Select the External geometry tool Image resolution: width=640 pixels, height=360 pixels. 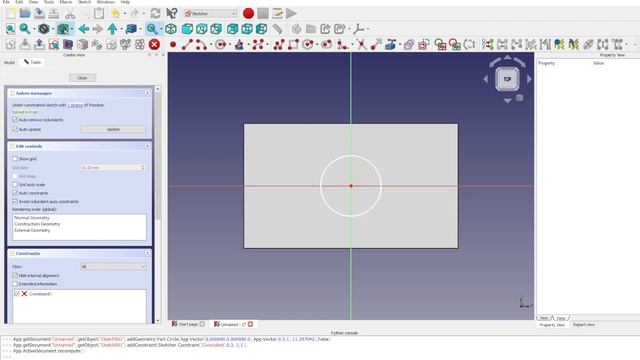click(x=391, y=44)
